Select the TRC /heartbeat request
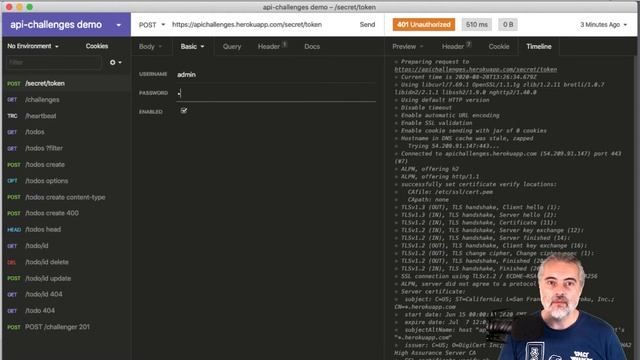 pyautogui.click(x=66, y=116)
